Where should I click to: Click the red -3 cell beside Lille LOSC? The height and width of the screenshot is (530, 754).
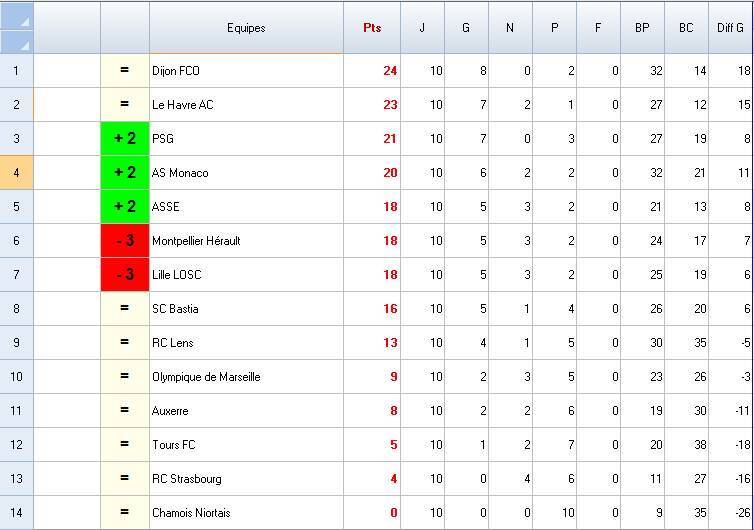(x=125, y=275)
